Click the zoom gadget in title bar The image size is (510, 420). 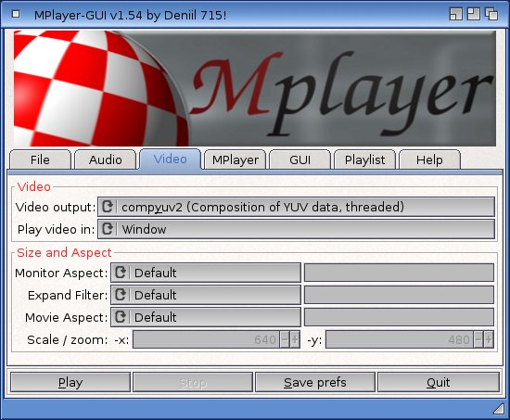(x=474, y=14)
